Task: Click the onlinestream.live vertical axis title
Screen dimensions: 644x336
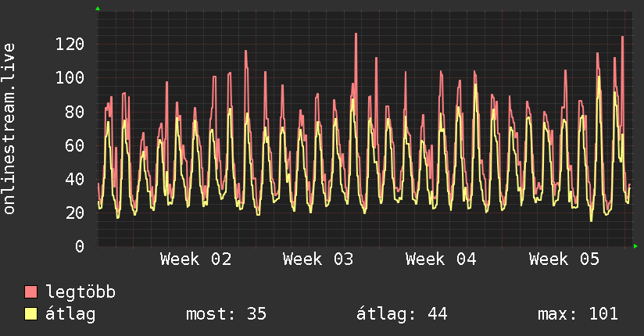Action: tap(9, 129)
